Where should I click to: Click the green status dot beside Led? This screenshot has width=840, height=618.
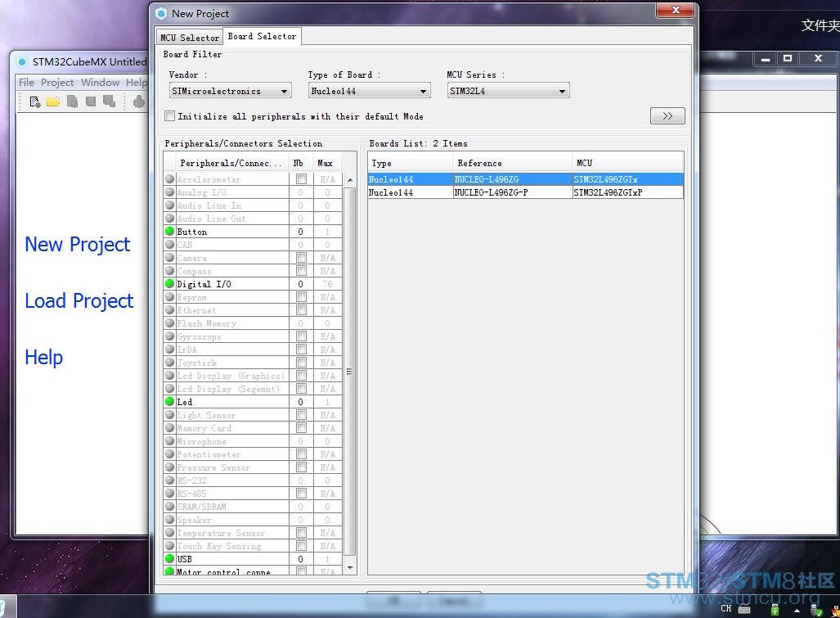point(170,401)
